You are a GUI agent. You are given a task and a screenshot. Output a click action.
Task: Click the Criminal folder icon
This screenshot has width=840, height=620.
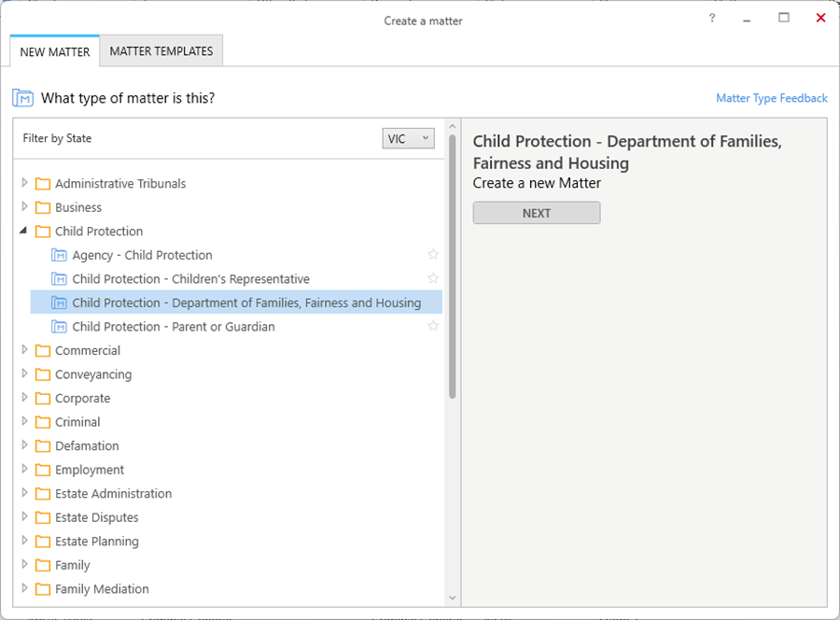pyautogui.click(x=42, y=422)
